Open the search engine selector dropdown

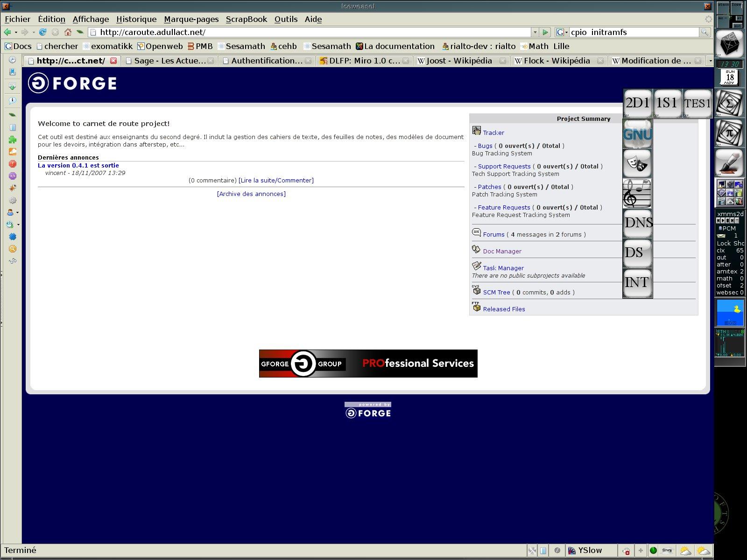562,32
